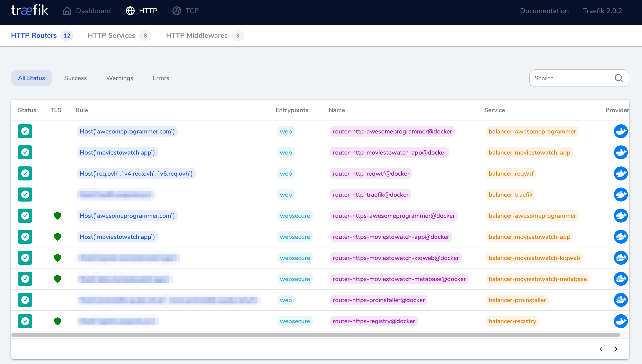Go to next page with right chevron
This screenshot has width=642, height=364.
(x=616, y=349)
